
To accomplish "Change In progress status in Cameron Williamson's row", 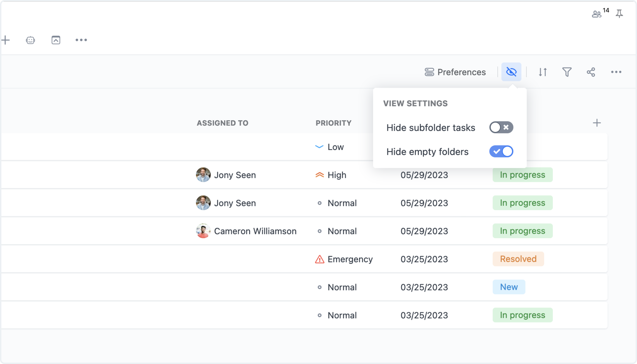I will point(523,231).
